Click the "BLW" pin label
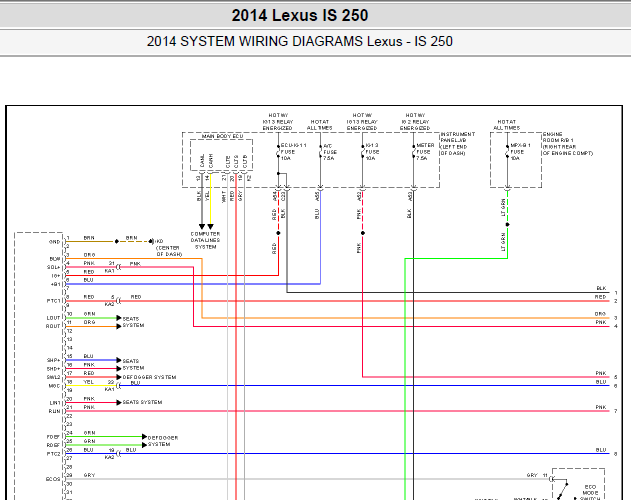Viewport: 631px width, 500px height. pos(55,259)
